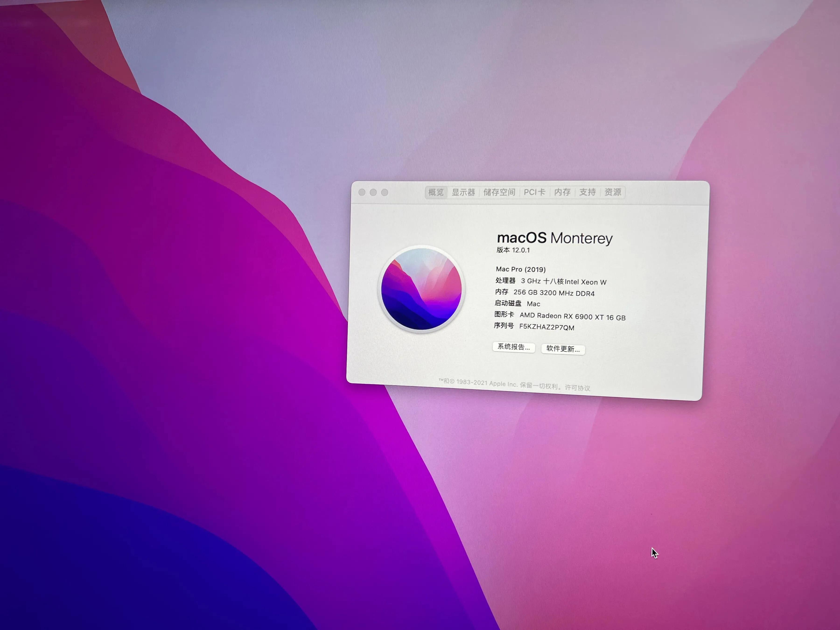The width and height of the screenshot is (840, 630).
Task: Click the macOS Monterey logo image
Action: (422, 289)
